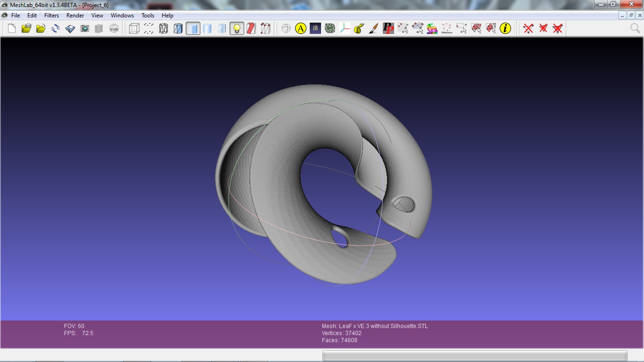Click the dark blue building icon
Viewport: 644px width, 362px height.
tap(315, 29)
